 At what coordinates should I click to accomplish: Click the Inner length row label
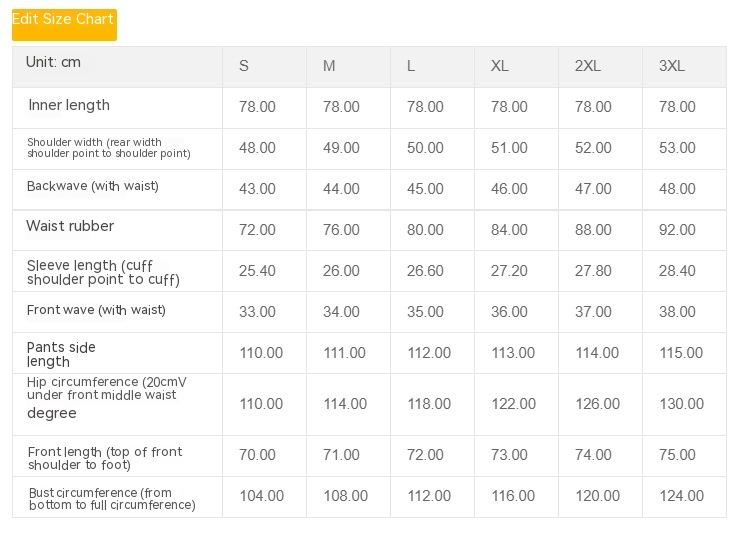point(69,105)
